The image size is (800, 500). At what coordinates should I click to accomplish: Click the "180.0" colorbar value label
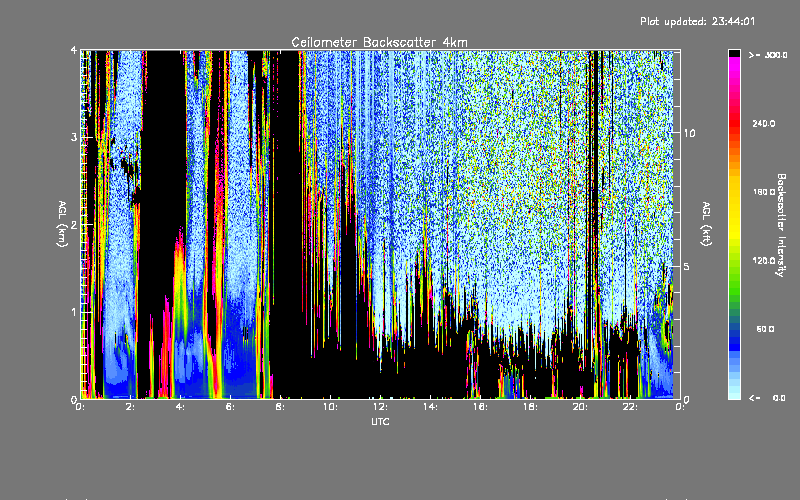pos(764,192)
